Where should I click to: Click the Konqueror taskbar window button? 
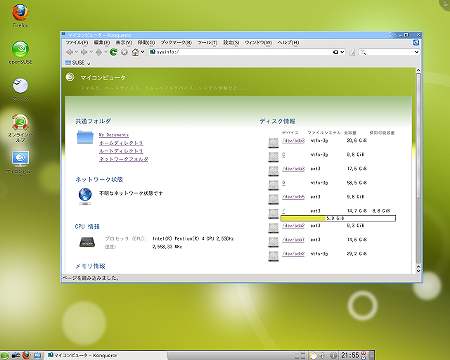(x=106, y=355)
